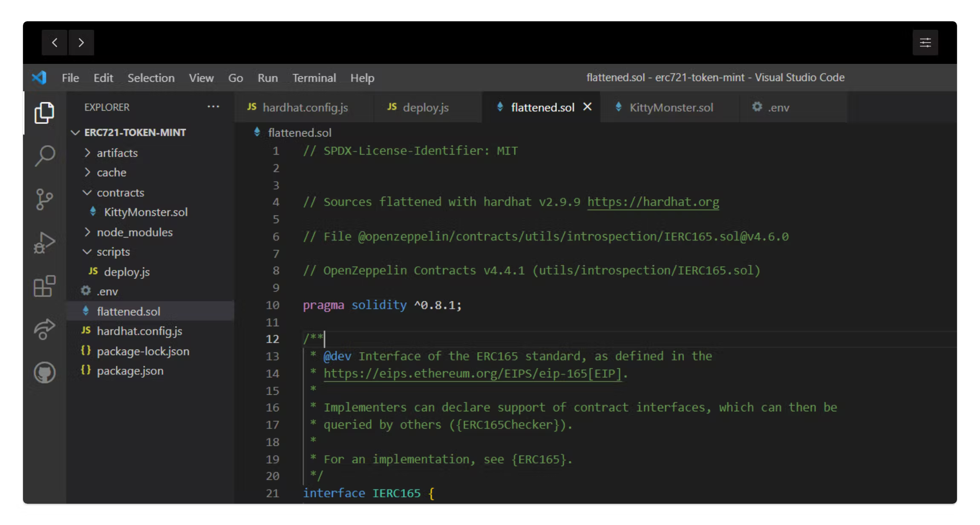This screenshot has height=525, width=980.
Task: Follow the https://hardhat.org link
Action: click(x=653, y=202)
